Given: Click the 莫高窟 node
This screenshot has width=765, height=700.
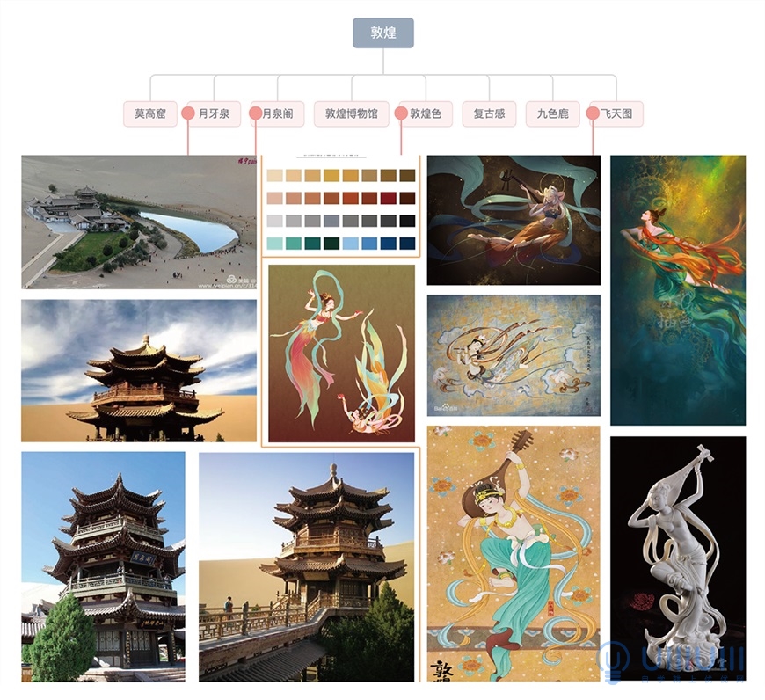Looking at the screenshot, I should coord(150,113).
